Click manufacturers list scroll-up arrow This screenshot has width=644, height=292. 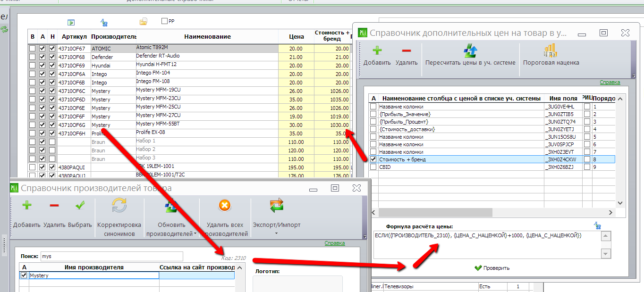[x=239, y=268]
